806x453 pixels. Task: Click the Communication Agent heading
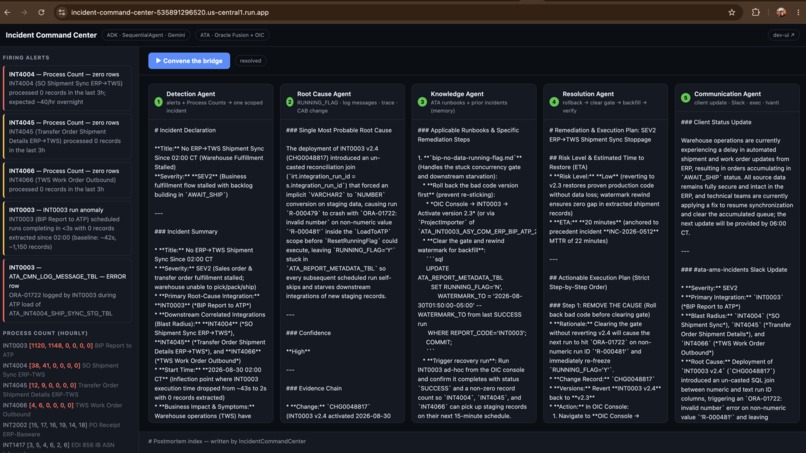click(727, 94)
